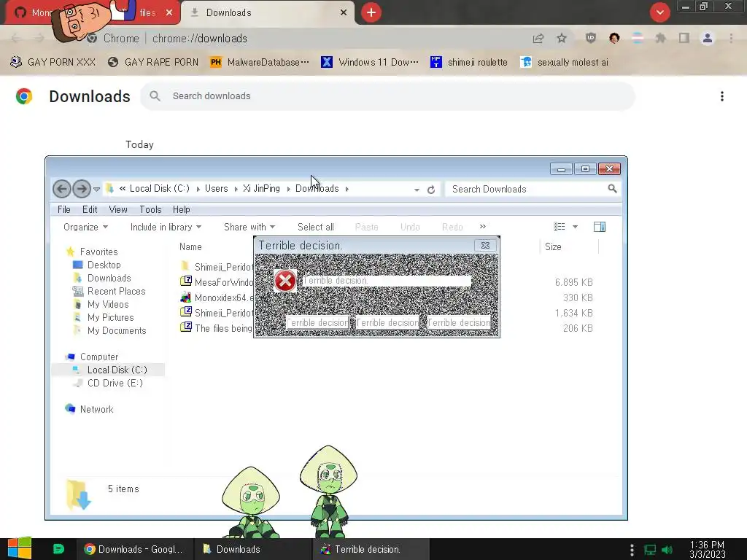The height and width of the screenshot is (560, 747).
Task: Select the Monoxidex64 file icon
Action: tap(185, 297)
